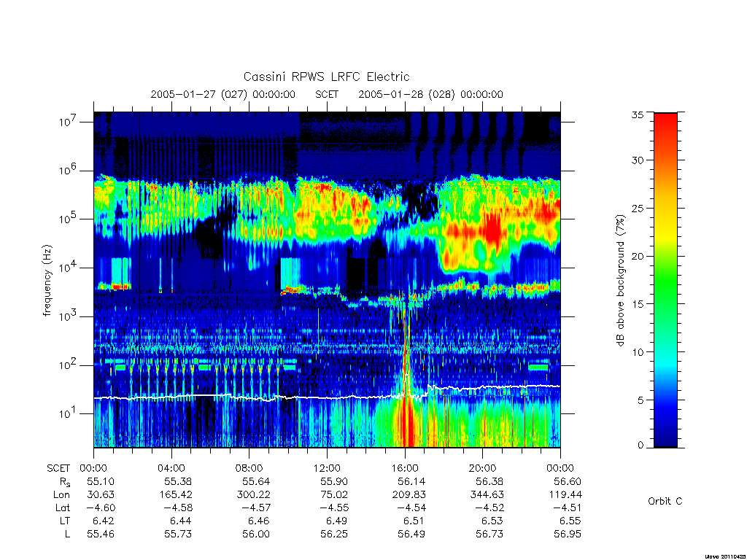The image size is (747, 560).
Task: Click the Orbit C label
Action: [x=665, y=501]
